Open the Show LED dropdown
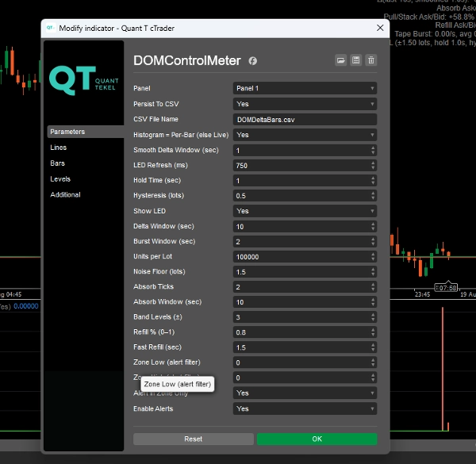This screenshot has height=464, width=476. point(305,211)
